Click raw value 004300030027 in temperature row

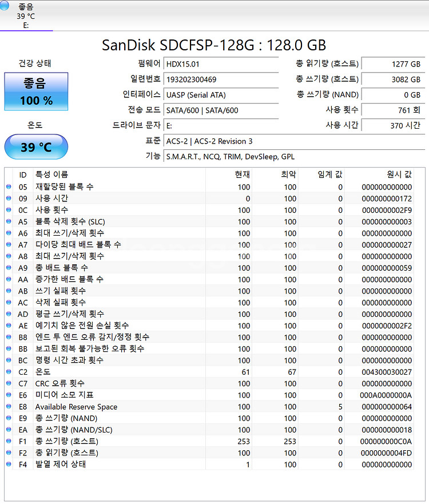point(387,372)
